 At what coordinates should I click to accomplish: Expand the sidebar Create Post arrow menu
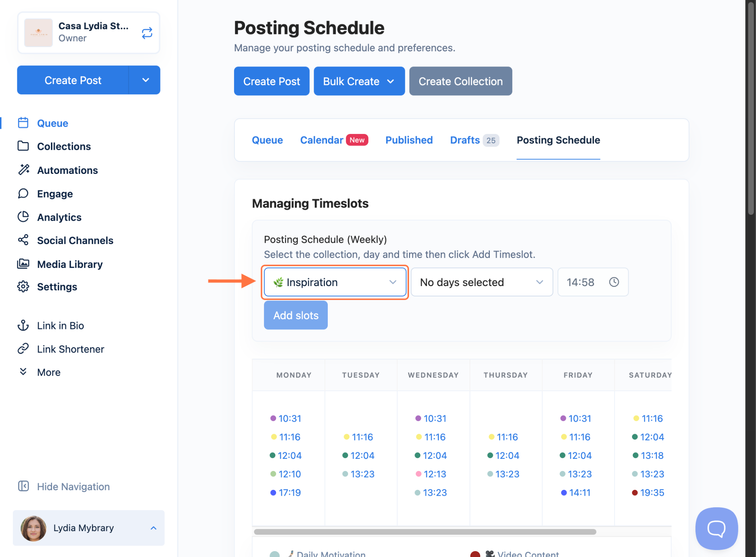pyautogui.click(x=145, y=80)
